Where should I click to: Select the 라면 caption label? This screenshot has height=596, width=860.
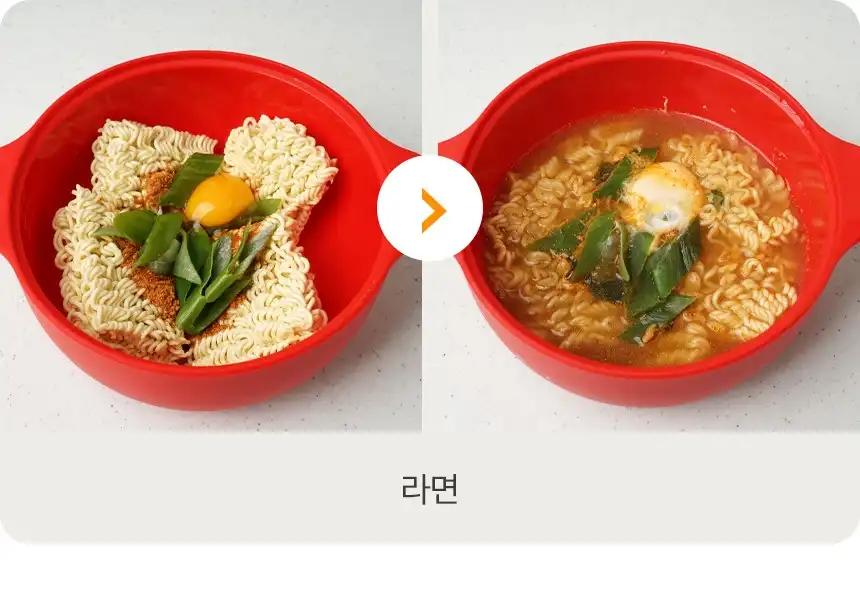coord(429,490)
